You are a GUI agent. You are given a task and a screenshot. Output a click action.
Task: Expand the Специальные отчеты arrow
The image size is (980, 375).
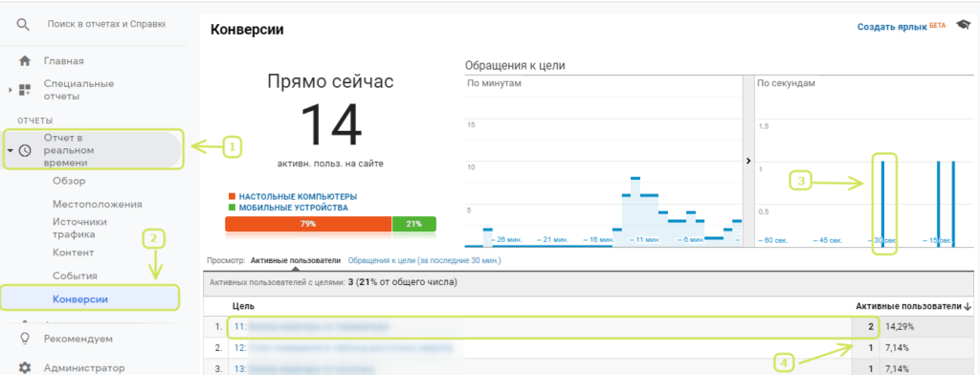10,90
